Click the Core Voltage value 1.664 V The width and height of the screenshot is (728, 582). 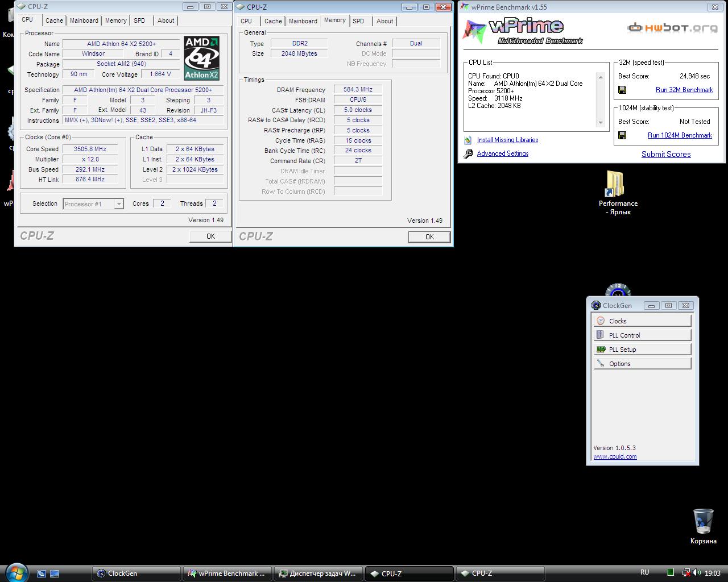point(160,74)
